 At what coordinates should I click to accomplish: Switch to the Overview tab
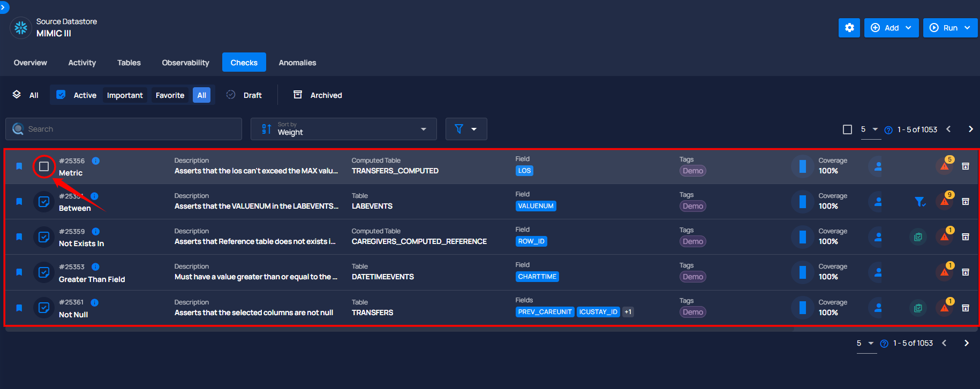click(x=31, y=63)
